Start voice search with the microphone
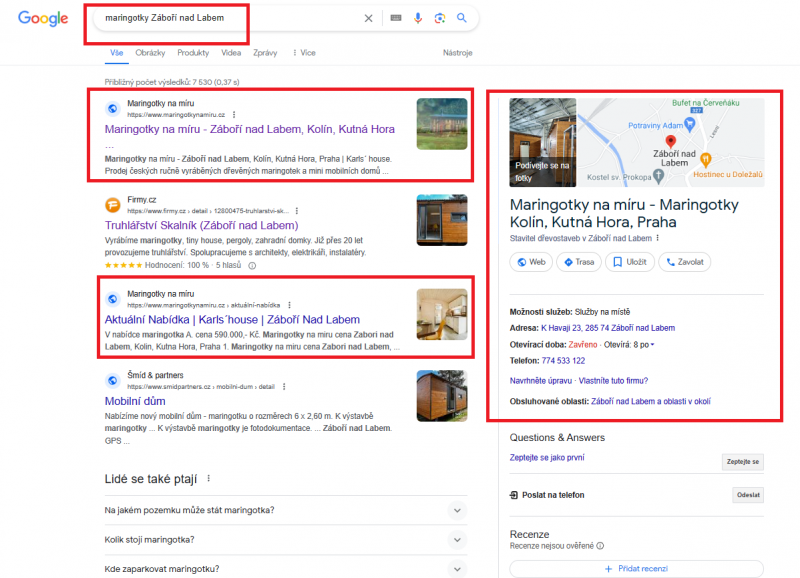Image resolution: width=800 pixels, height=578 pixels. [418, 18]
